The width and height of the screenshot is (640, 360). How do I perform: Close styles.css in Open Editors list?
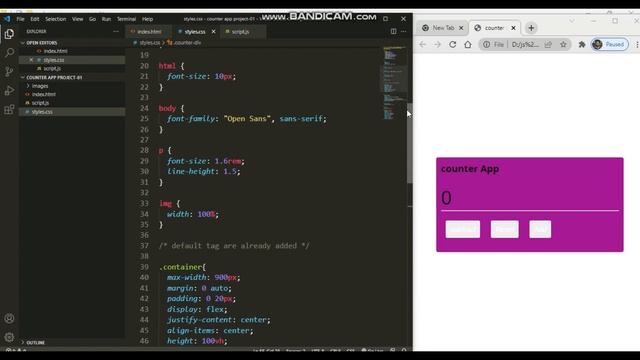[x=31, y=60]
